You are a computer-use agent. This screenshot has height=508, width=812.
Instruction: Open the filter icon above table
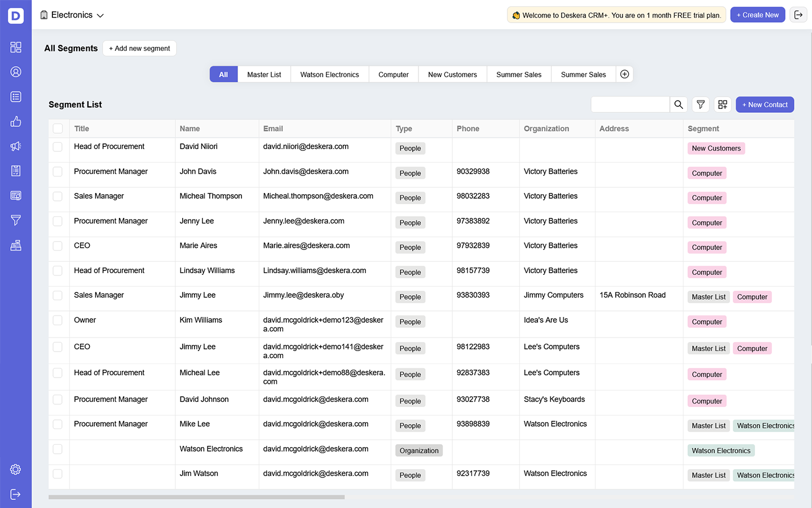(700, 104)
